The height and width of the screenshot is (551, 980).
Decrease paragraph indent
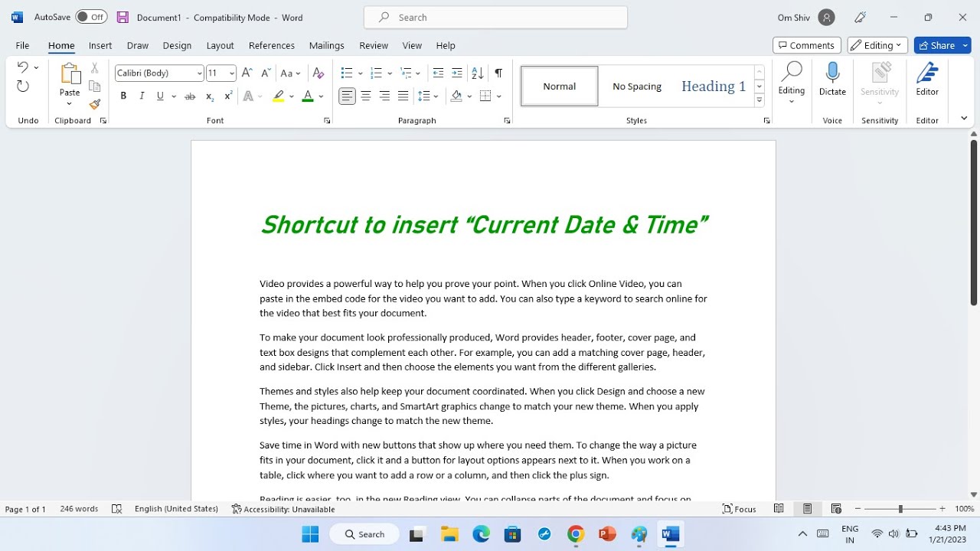[438, 73]
